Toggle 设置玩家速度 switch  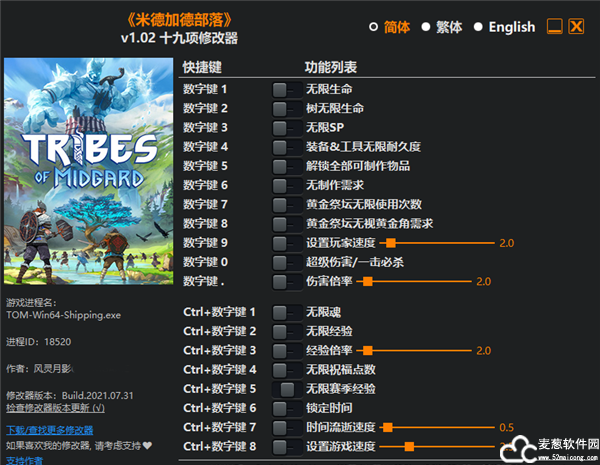(x=287, y=243)
